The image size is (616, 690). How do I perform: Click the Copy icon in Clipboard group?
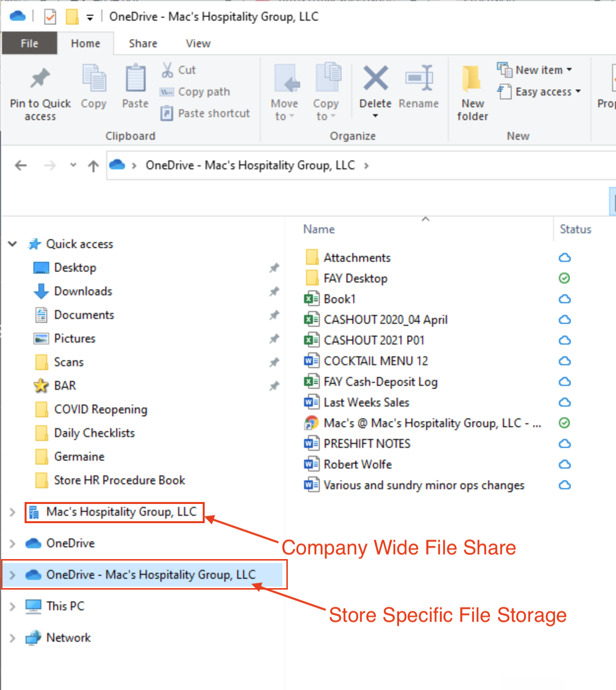click(94, 78)
